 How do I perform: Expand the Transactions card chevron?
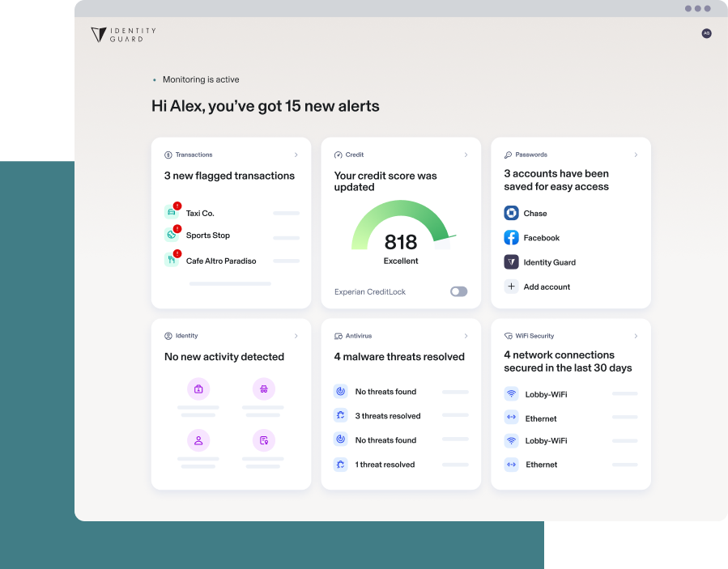[296, 155]
